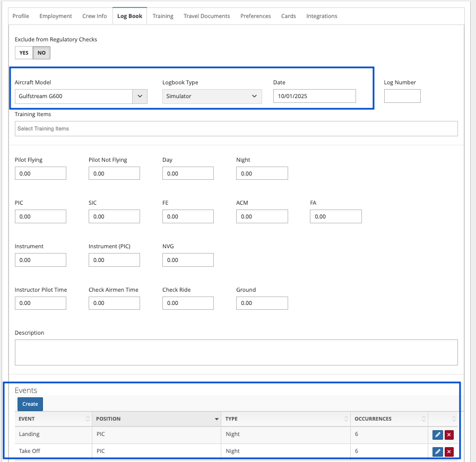Set Exclude from Regulatory Checks to NO

pos(41,53)
